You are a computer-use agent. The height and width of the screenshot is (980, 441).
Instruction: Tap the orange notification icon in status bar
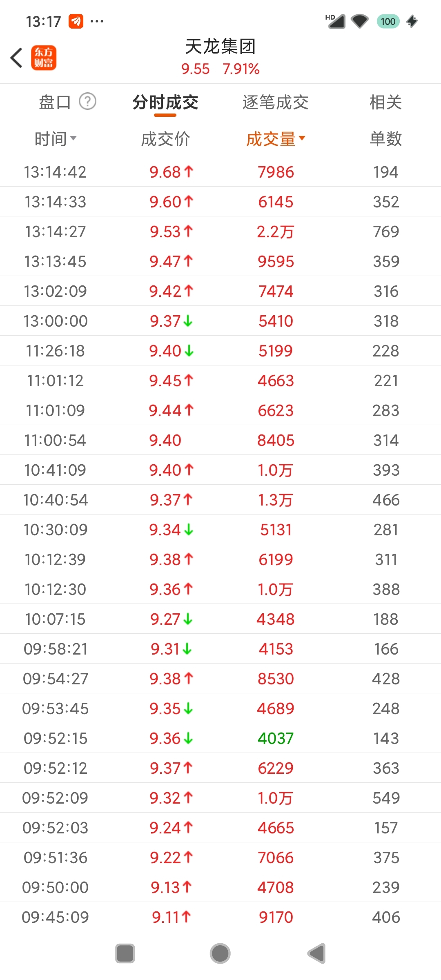76,21
